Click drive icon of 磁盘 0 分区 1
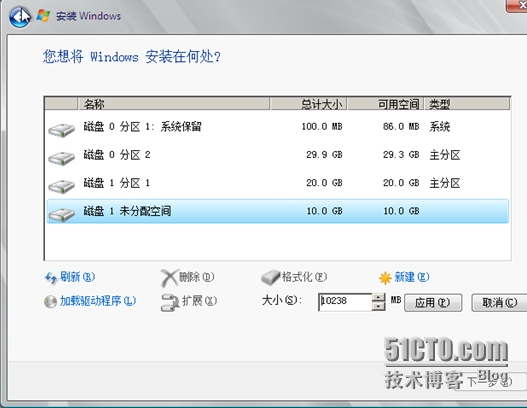This screenshot has height=408, width=527. pyautogui.click(x=62, y=130)
